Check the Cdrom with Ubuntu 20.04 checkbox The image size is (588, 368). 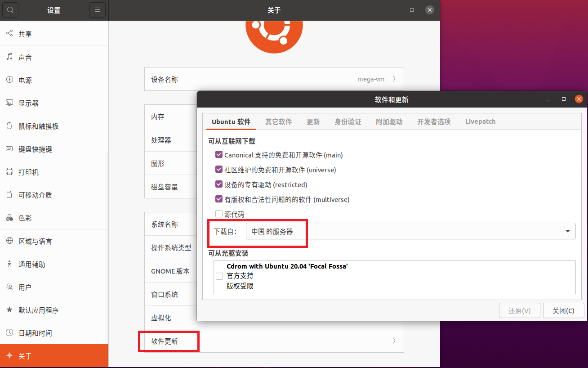coord(219,276)
